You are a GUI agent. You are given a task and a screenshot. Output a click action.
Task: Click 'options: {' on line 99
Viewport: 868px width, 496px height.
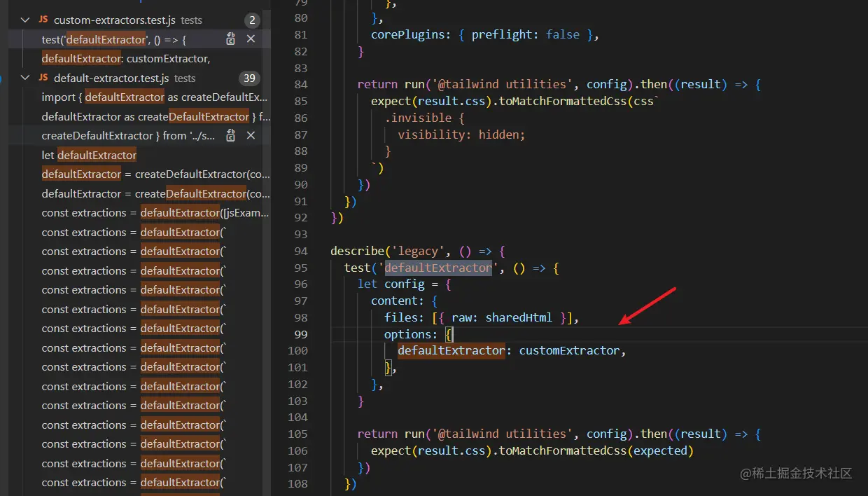click(419, 334)
